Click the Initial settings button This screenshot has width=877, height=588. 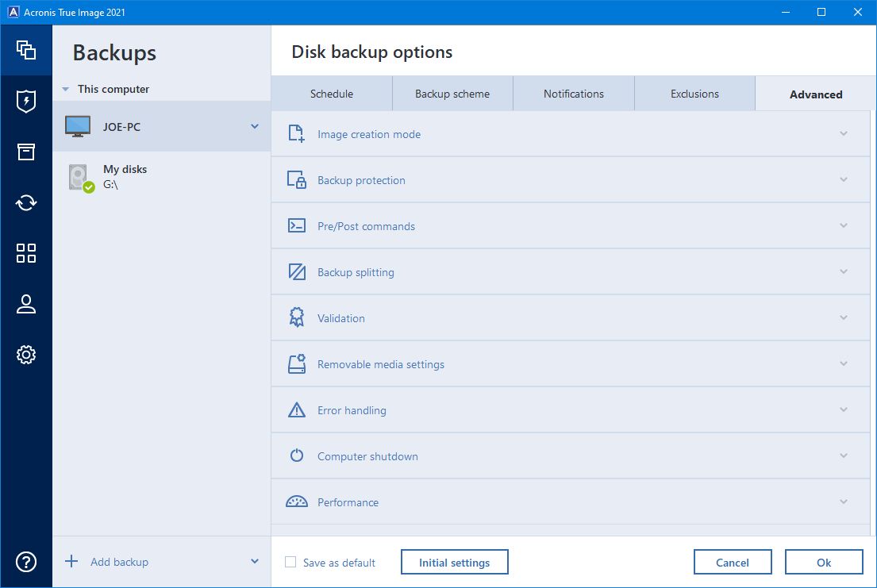454,562
